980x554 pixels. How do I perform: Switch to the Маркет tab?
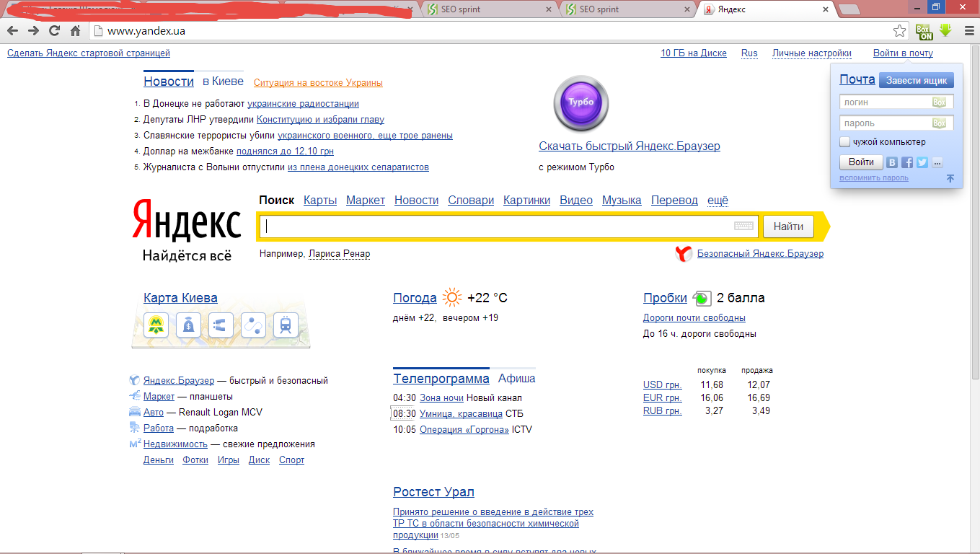click(366, 200)
